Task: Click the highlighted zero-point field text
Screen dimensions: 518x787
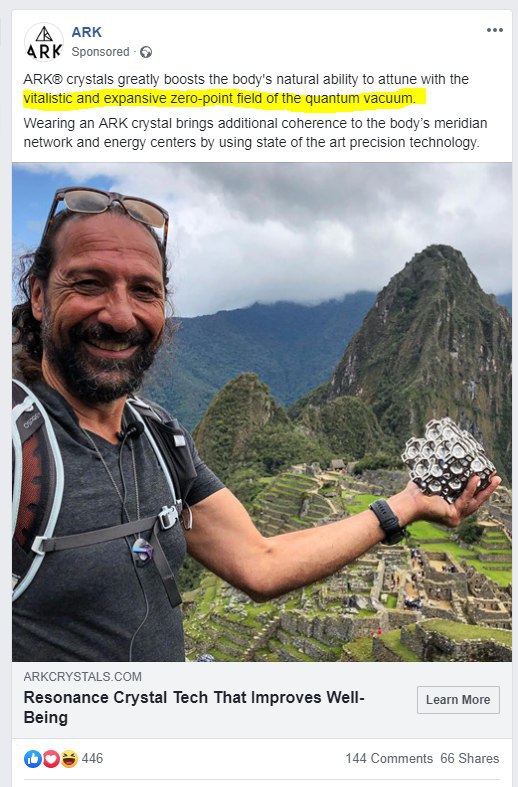Action: [219, 98]
